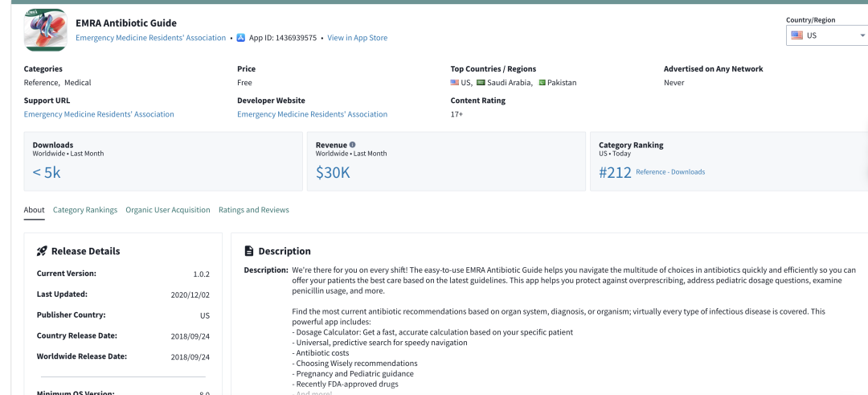Click the rocket icon in Release Details

pos(42,251)
